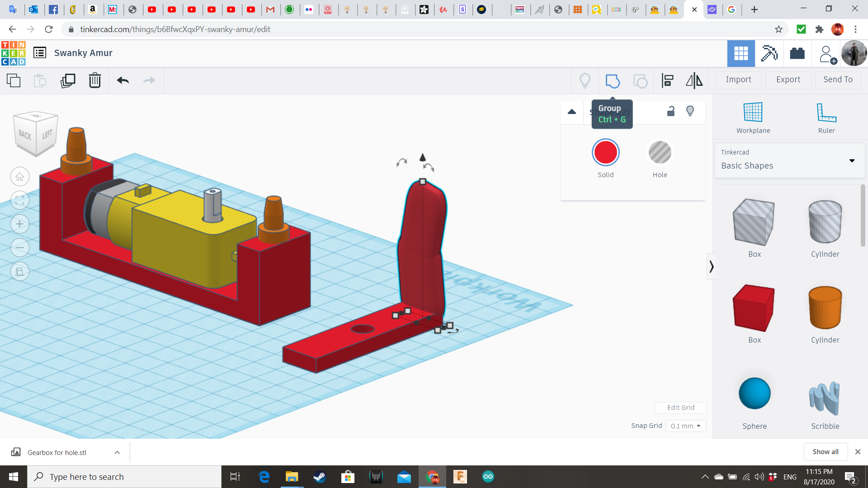The width and height of the screenshot is (868, 488).
Task: Open the Basic Shapes category dropdown
Action: [790, 160]
